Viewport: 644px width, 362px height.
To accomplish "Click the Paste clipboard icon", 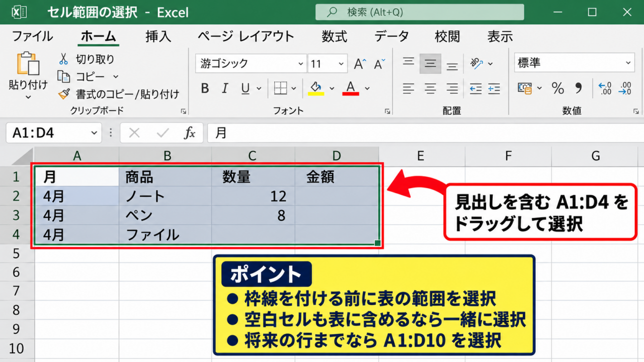I will (28, 64).
